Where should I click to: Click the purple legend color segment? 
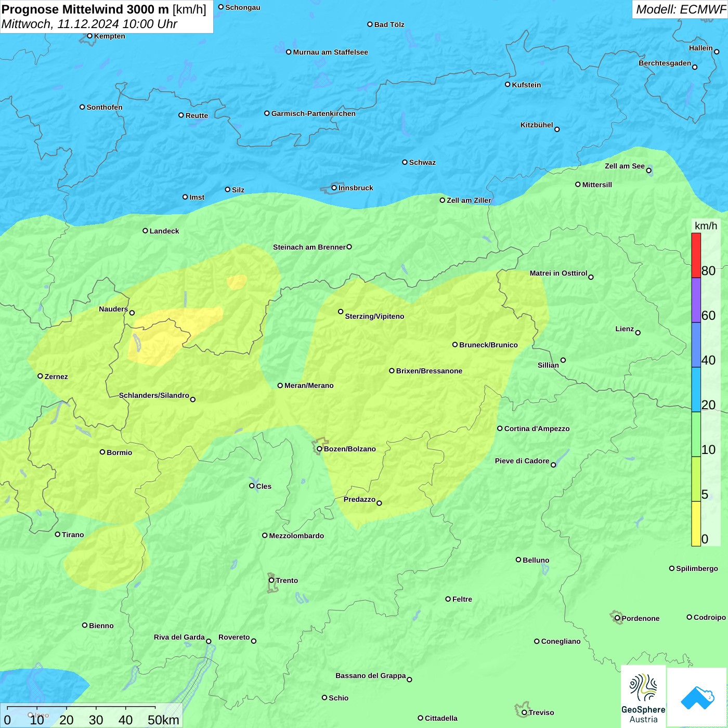(x=696, y=300)
